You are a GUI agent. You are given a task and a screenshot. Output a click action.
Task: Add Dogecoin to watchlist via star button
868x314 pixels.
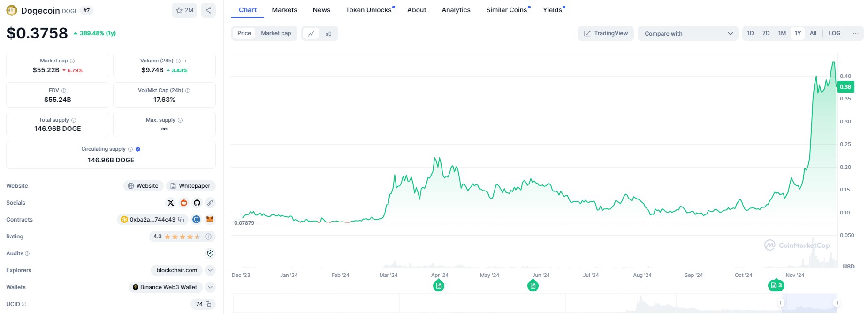[184, 10]
